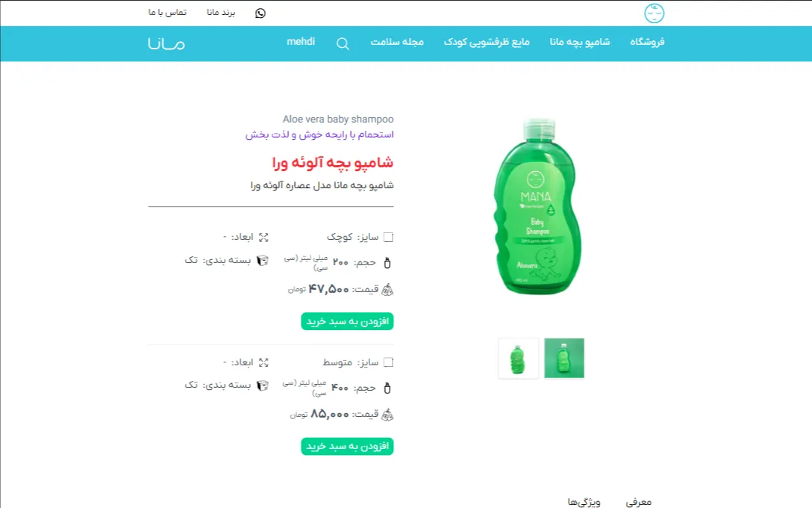Switch to the معرفی tab

[x=639, y=502]
